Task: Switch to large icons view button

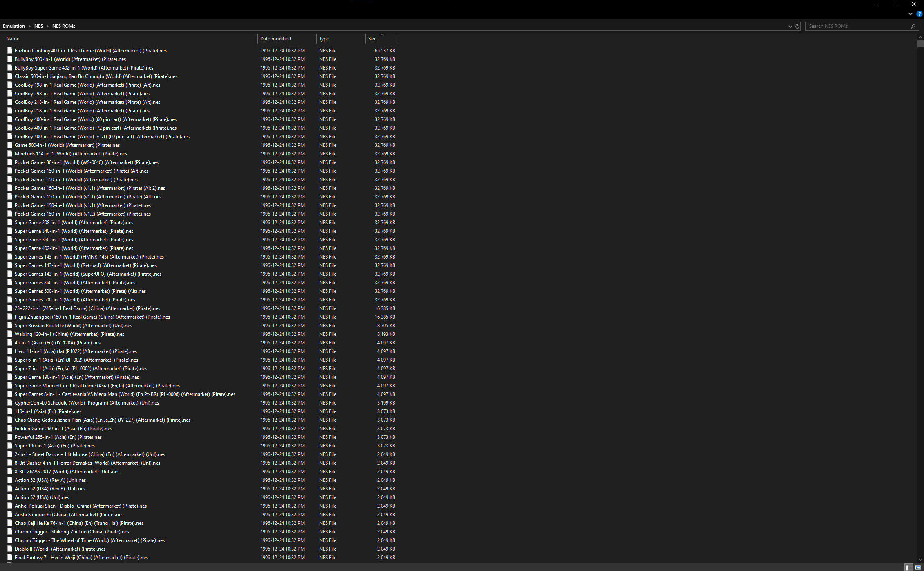Action: coord(917,567)
